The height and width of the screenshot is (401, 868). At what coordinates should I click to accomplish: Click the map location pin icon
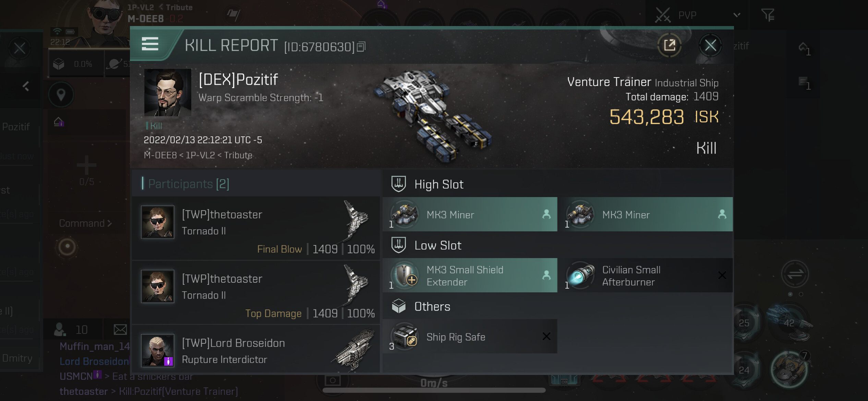pyautogui.click(x=61, y=95)
